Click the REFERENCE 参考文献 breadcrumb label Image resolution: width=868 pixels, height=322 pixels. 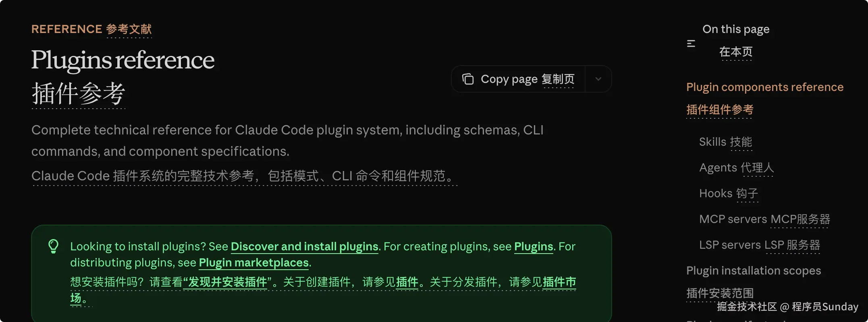click(91, 29)
